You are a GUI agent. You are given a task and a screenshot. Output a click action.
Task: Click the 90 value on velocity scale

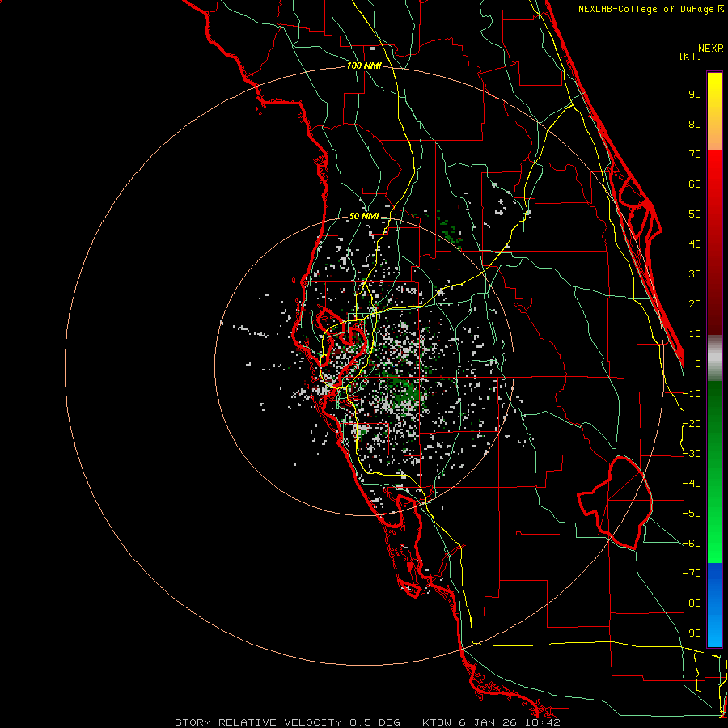pyautogui.click(x=695, y=95)
